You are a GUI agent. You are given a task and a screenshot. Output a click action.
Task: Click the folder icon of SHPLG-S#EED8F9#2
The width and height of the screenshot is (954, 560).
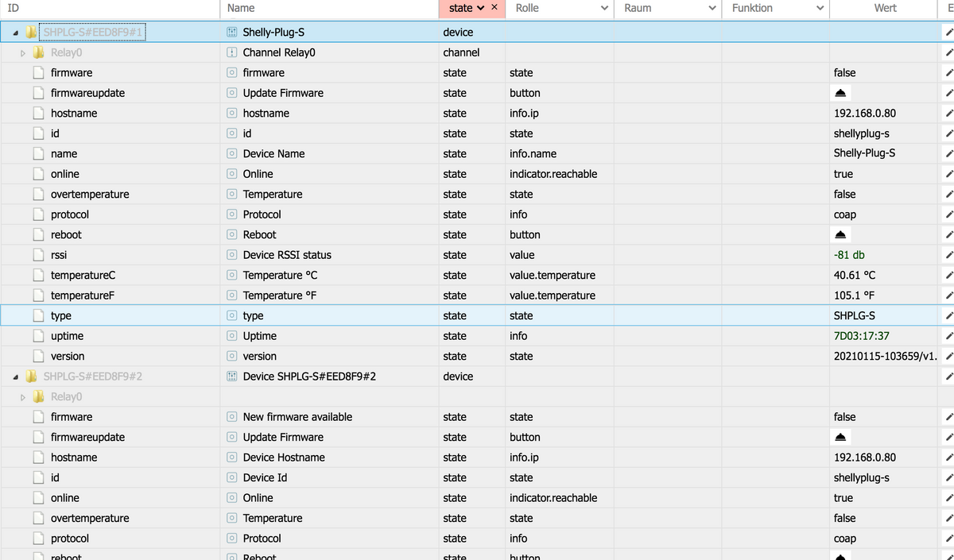[32, 377]
